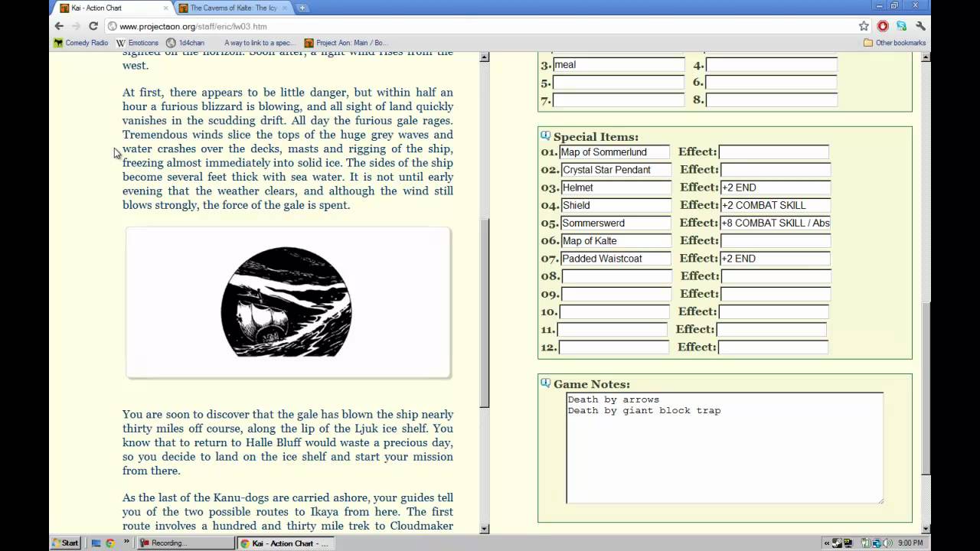Screen dimensions: 980x551
Task: Open the Emoticons Wikipedia bookmark
Action: click(137, 43)
